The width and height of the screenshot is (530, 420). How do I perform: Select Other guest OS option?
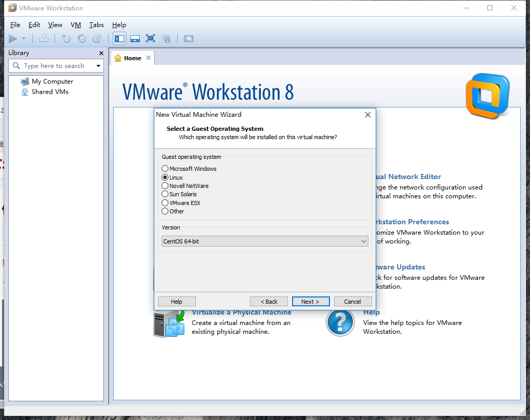pos(173,211)
